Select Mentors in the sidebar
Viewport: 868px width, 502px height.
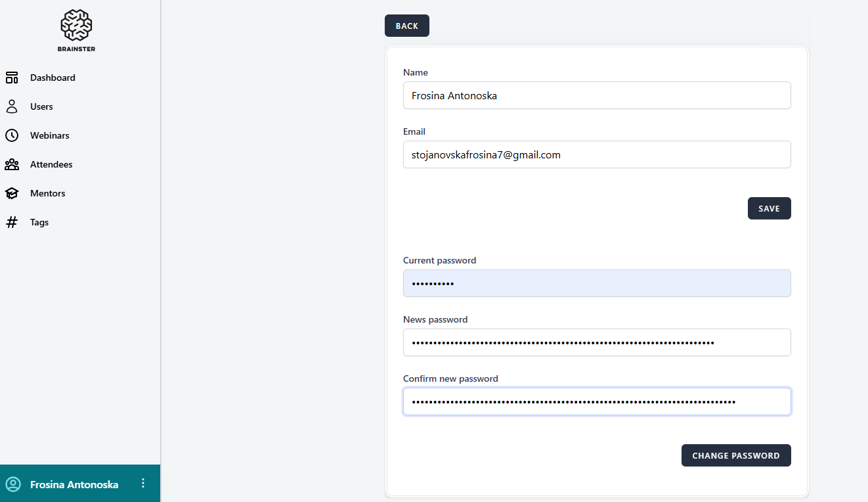48,193
